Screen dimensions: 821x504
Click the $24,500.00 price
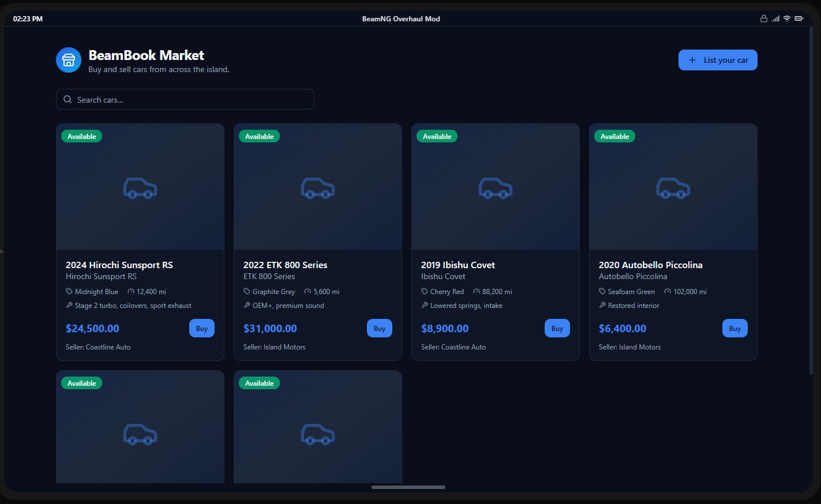coord(92,328)
